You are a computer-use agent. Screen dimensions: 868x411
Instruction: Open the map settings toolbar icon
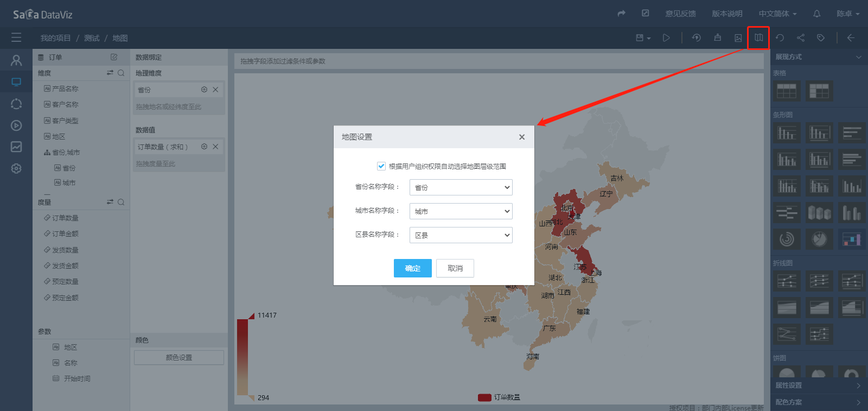(758, 37)
